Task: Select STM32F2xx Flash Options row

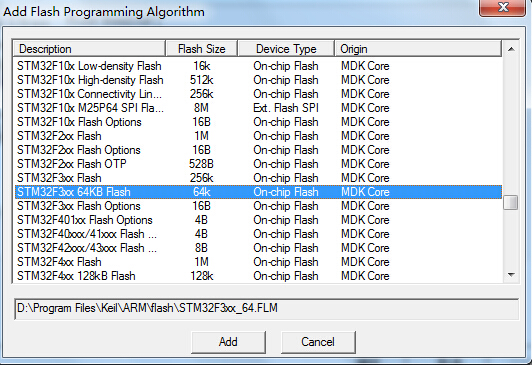Action: [258, 150]
